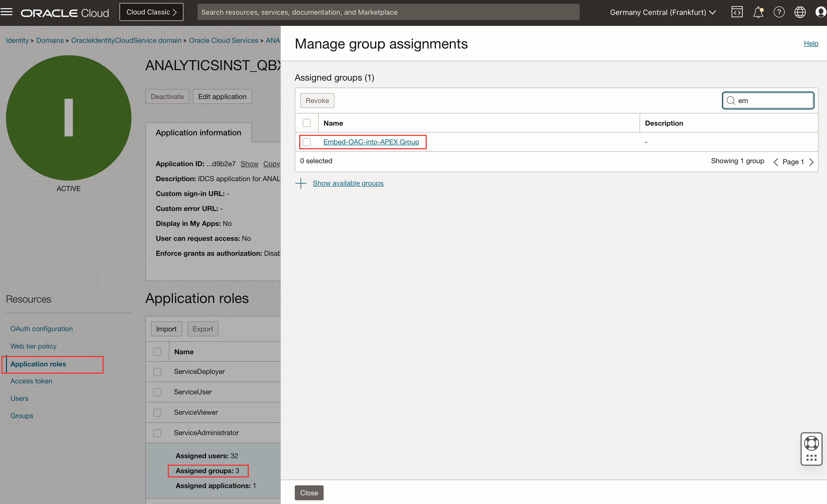Go to Identity breadcrumb
This screenshot has width=827, height=504.
(17, 40)
